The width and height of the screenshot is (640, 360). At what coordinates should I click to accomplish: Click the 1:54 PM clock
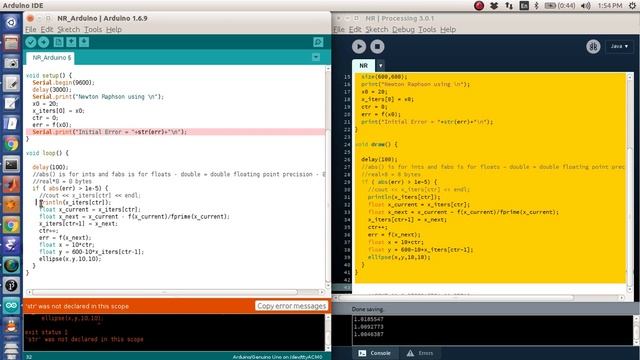[x=610, y=5]
